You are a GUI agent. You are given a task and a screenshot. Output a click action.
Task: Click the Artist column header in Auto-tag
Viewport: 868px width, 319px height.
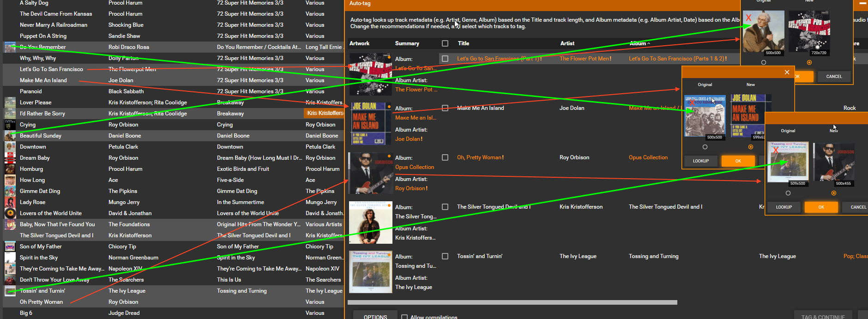[567, 43]
